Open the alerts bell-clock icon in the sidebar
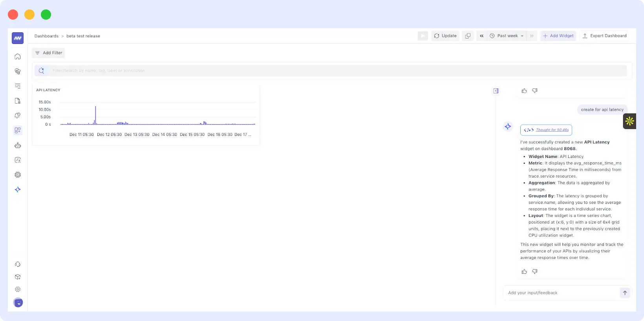This screenshot has width=644, height=321. click(18, 116)
